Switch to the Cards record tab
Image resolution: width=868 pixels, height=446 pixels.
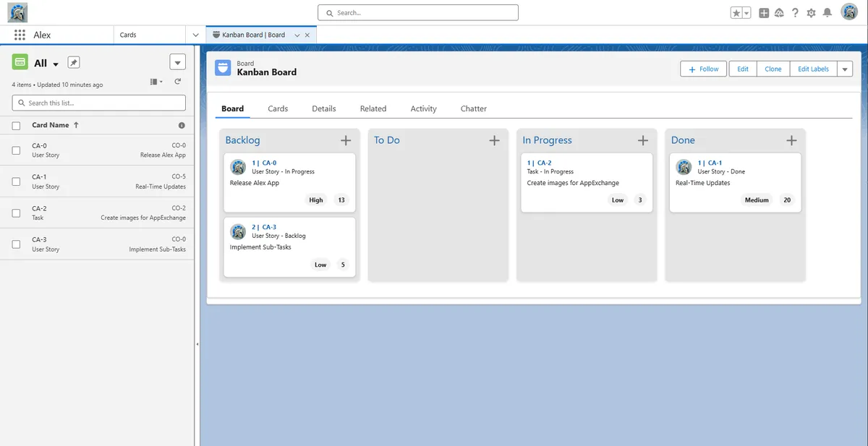[278, 108]
